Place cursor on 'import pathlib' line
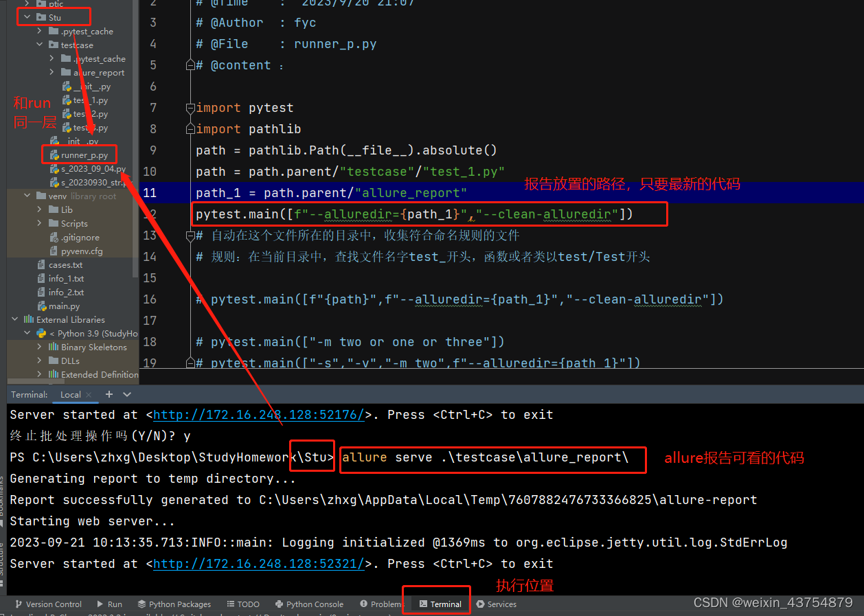864x616 pixels. tap(249, 129)
